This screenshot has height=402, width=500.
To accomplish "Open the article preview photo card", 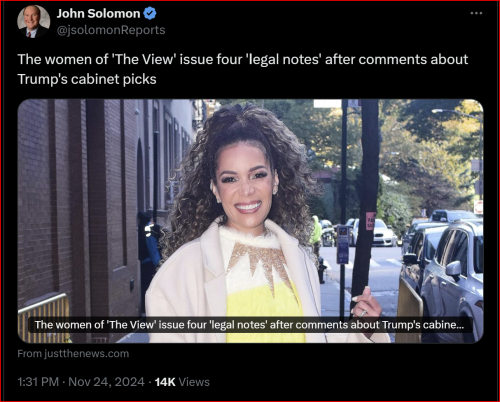I will coord(250,221).
